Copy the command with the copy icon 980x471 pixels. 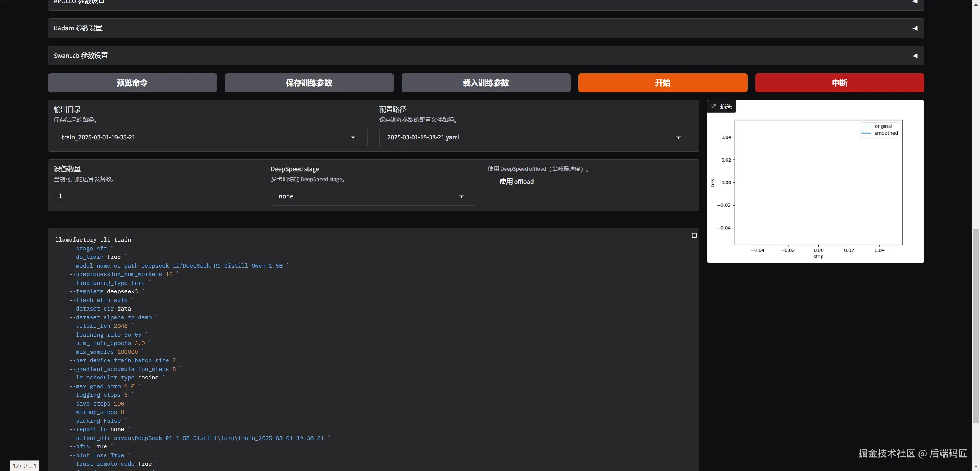[693, 235]
